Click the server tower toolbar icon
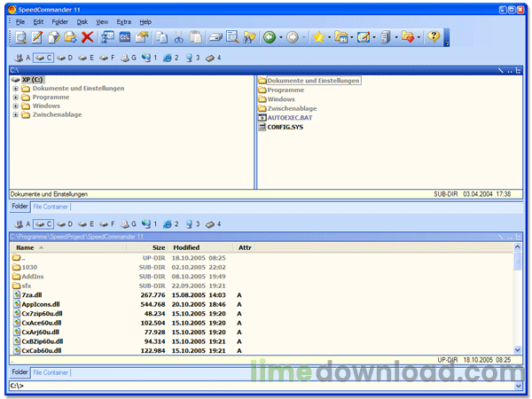Viewport: 532px width, 399px height. pyautogui.click(x=386, y=37)
